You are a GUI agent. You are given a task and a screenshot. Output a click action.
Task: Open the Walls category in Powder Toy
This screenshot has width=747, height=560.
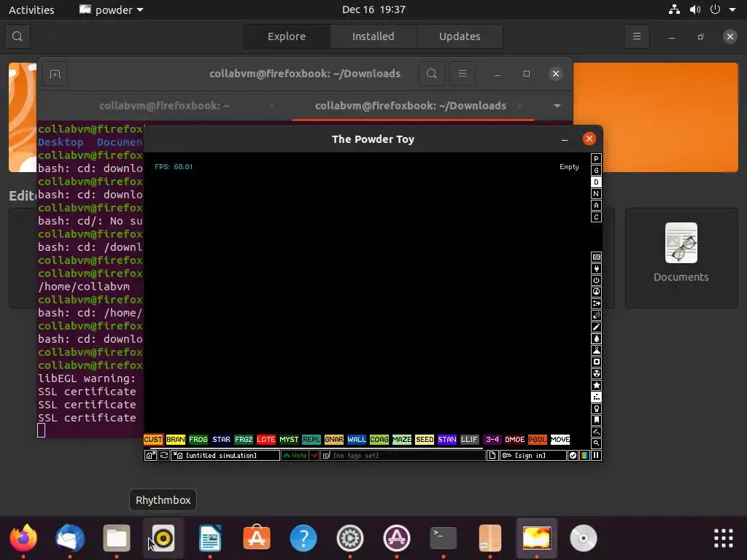(596, 257)
